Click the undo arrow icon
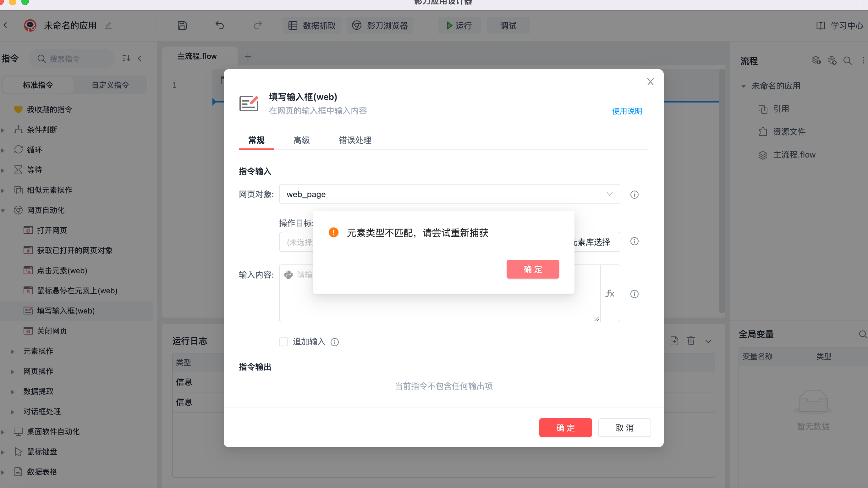Screen dimensions: 868x488 pos(220,26)
